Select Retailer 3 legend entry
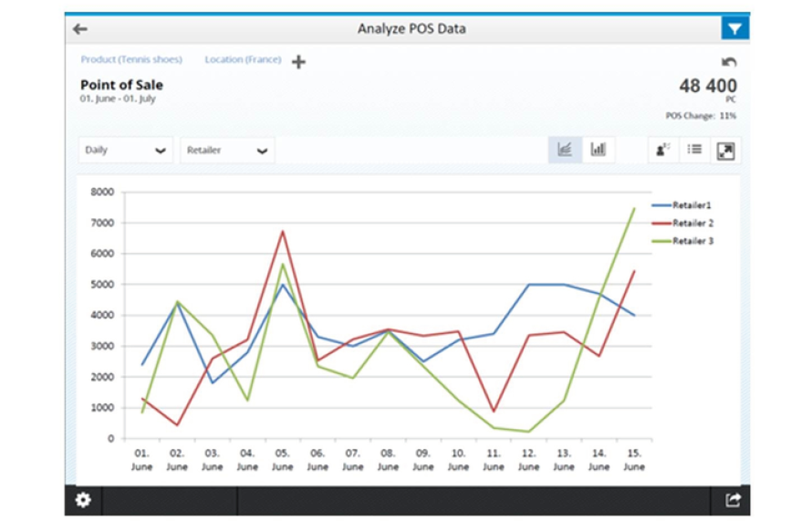Viewport: 812px width, 521px height. [x=682, y=241]
